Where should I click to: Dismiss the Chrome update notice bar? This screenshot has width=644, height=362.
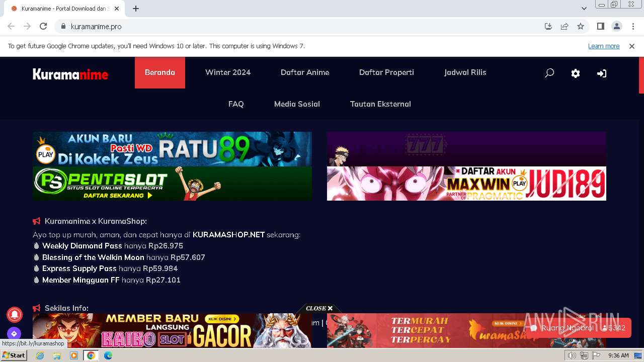(x=632, y=46)
